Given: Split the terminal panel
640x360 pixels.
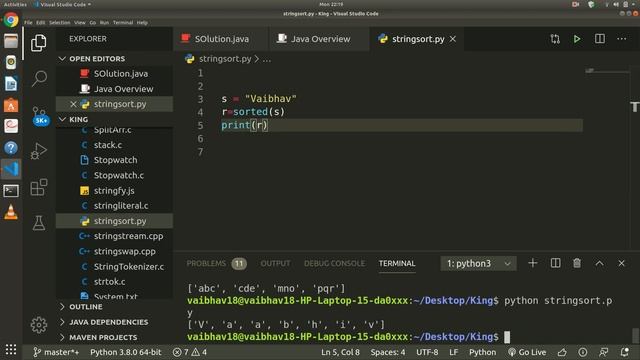Looking at the screenshot, I should pos(555,263).
